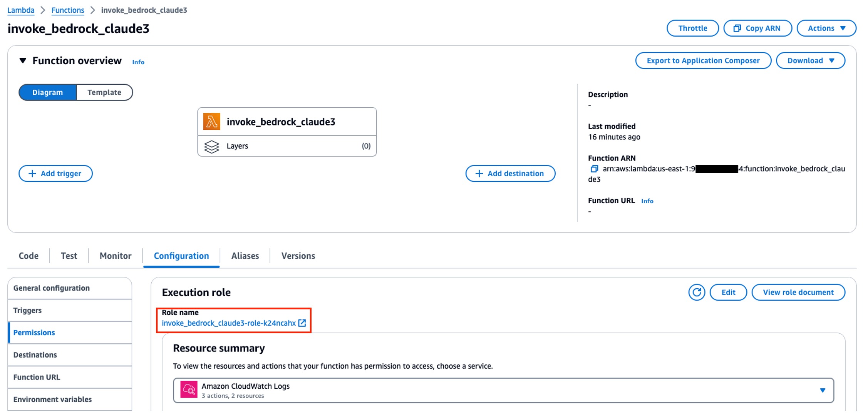Open the invoke_bedrock_claude3-role-k24ncahx role link
This screenshot has width=868, height=418.
[229, 323]
